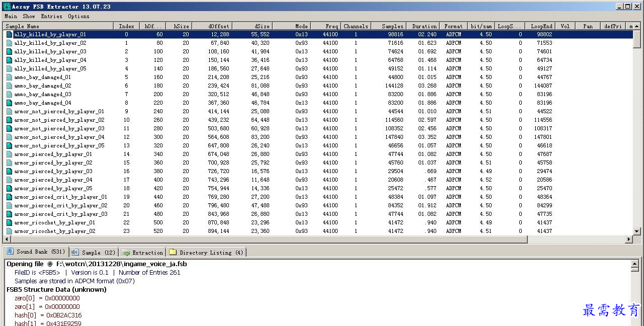Sort by Format column header
The height and width of the screenshot is (326, 644).
(x=453, y=26)
